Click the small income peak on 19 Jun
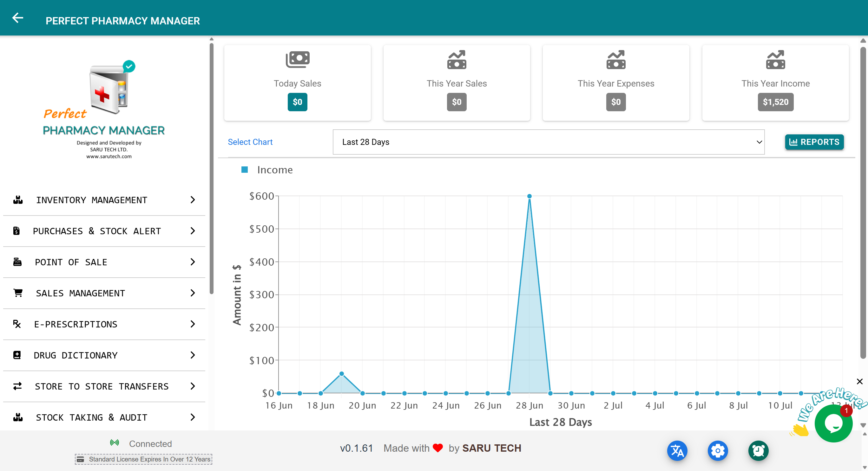The height and width of the screenshot is (471, 868). (341, 374)
